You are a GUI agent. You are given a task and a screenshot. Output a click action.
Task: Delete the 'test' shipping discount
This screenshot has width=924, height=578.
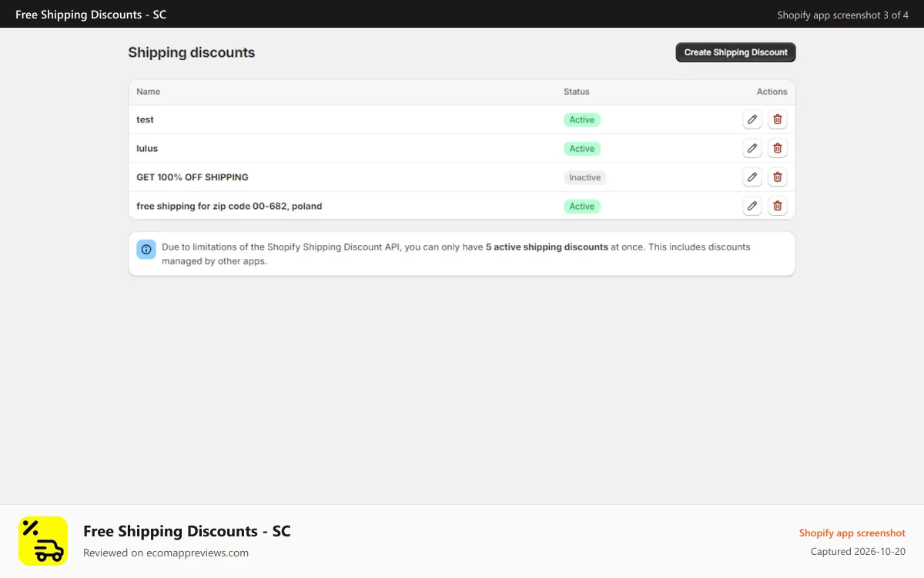(x=778, y=119)
